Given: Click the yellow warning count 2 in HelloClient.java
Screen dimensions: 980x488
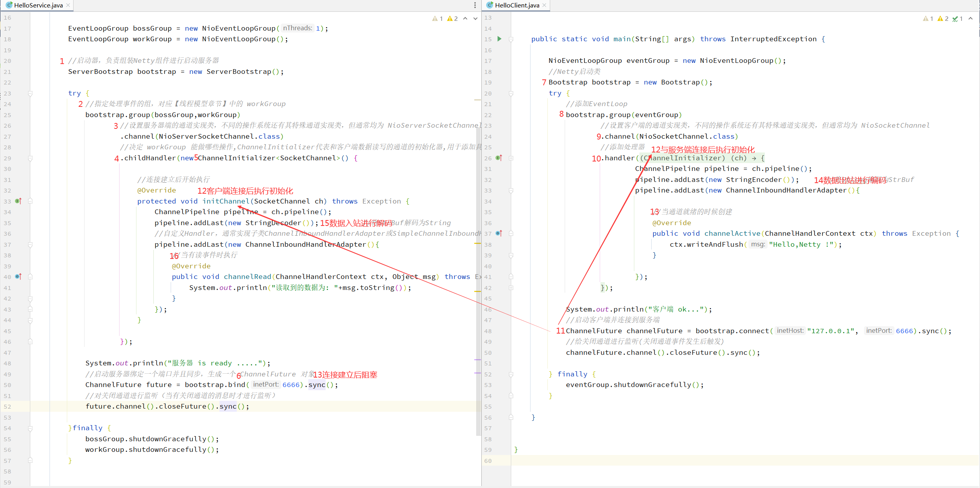Looking at the screenshot, I should pyautogui.click(x=943, y=18).
